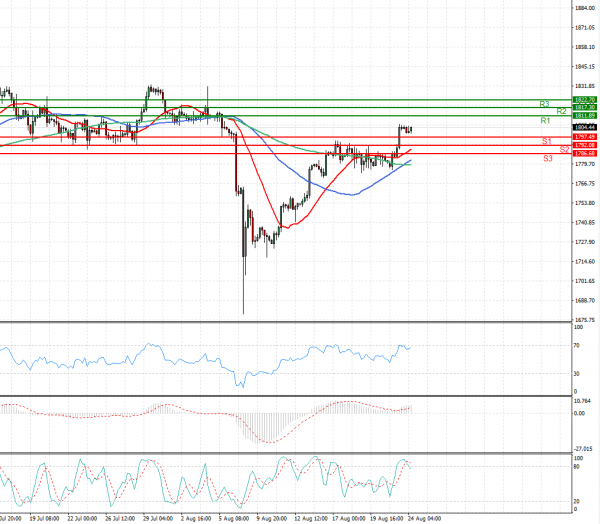Click the 1871.05 price axis value

click(585, 28)
